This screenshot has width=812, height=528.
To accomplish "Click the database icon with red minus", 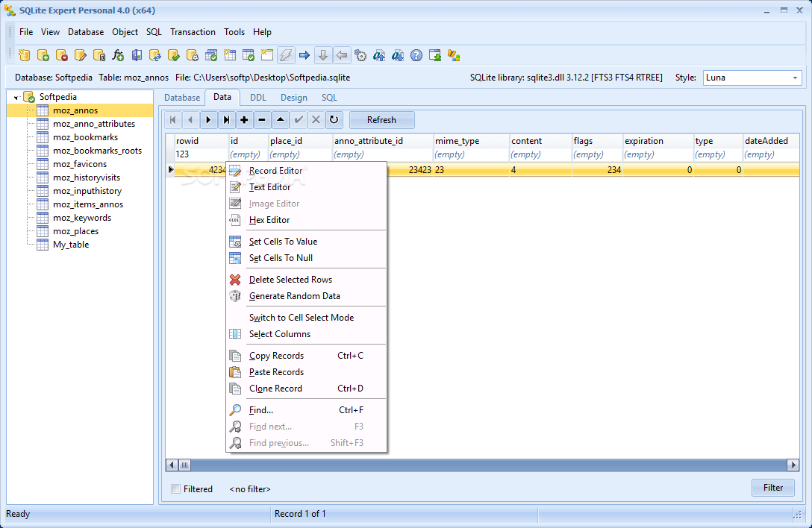I will pyautogui.click(x=62, y=55).
